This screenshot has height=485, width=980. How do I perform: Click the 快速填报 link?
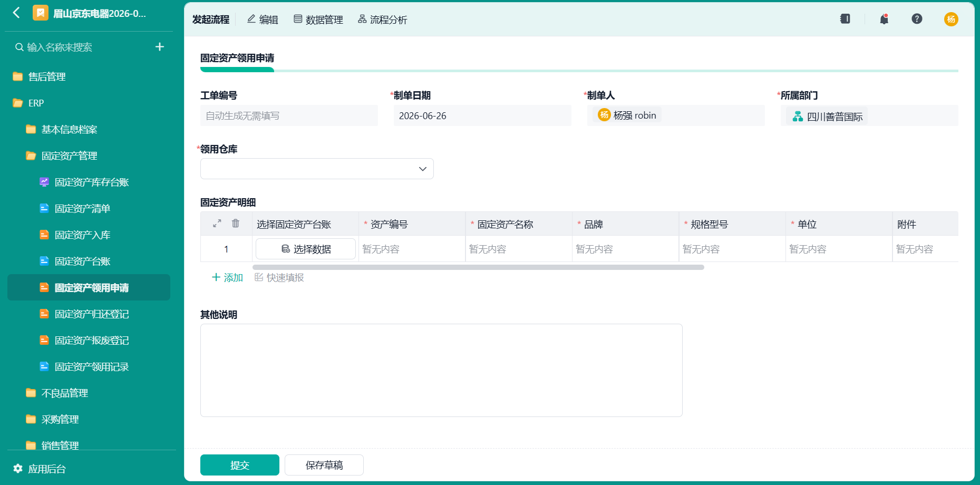click(x=279, y=277)
